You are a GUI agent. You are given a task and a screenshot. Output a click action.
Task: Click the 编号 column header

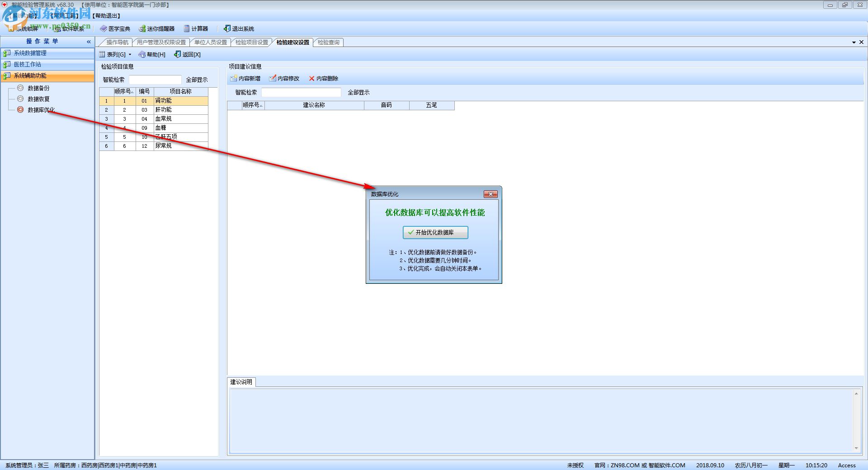[145, 91]
